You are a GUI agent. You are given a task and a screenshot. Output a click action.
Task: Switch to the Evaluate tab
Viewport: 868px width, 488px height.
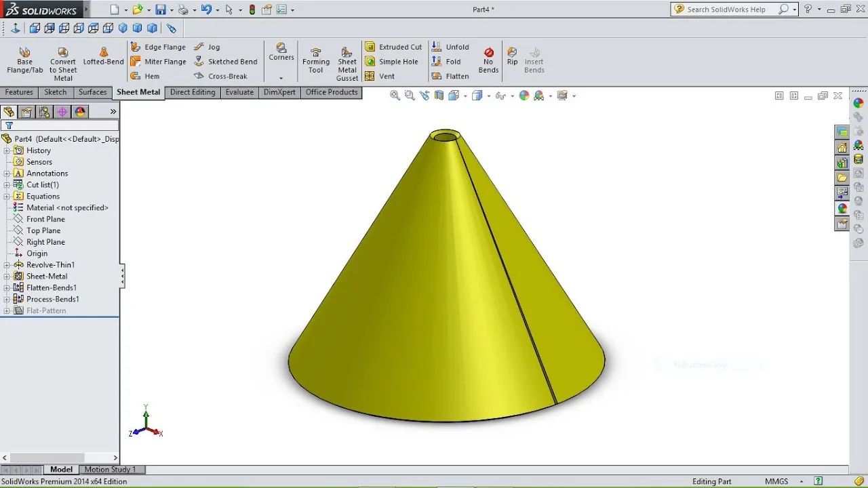click(x=239, y=93)
